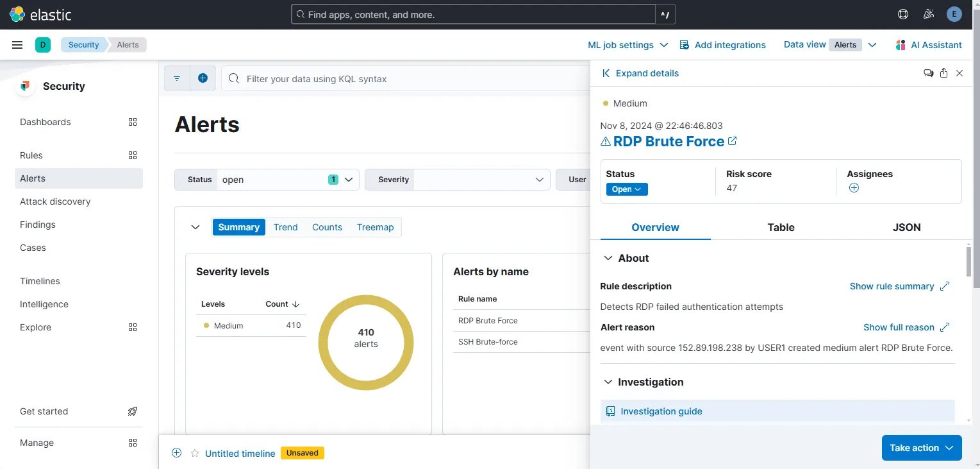The height and width of the screenshot is (469, 980).
Task: Click the chat icon in the alert flyout
Action: pos(927,73)
